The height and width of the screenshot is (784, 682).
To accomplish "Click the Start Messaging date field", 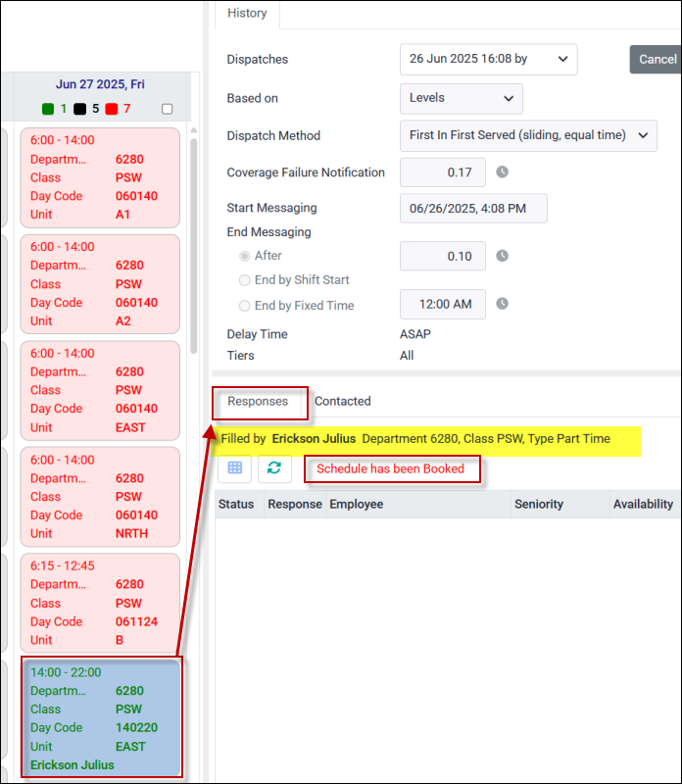I will (473, 209).
